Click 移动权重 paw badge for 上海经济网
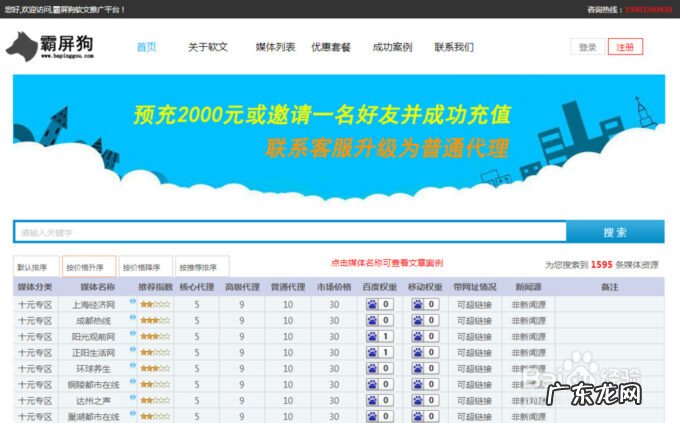The image size is (680, 423). point(425,305)
